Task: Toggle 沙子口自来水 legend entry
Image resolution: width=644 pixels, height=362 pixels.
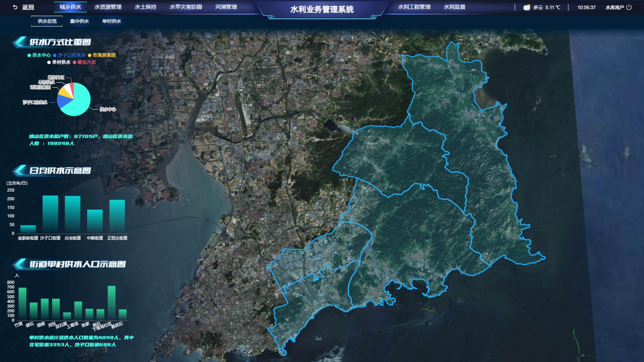Action: tap(69, 55)
